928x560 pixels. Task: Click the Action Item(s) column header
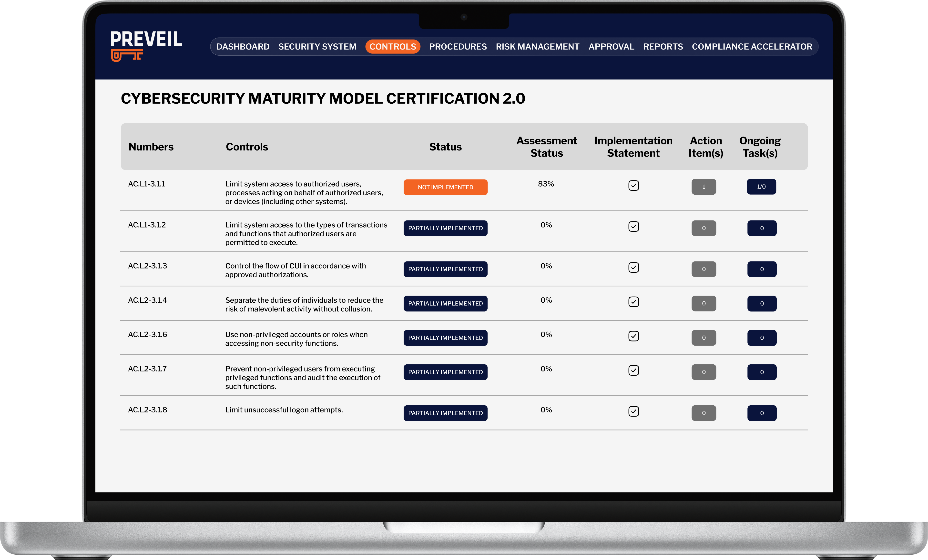[x=706, y=147]
